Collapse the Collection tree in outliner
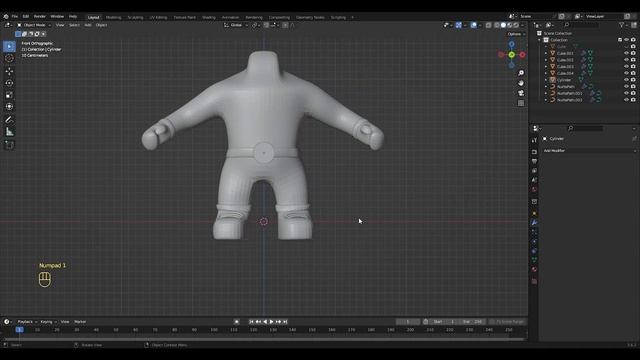This screenshot has height=360, width=640. (x=540, y=40)
